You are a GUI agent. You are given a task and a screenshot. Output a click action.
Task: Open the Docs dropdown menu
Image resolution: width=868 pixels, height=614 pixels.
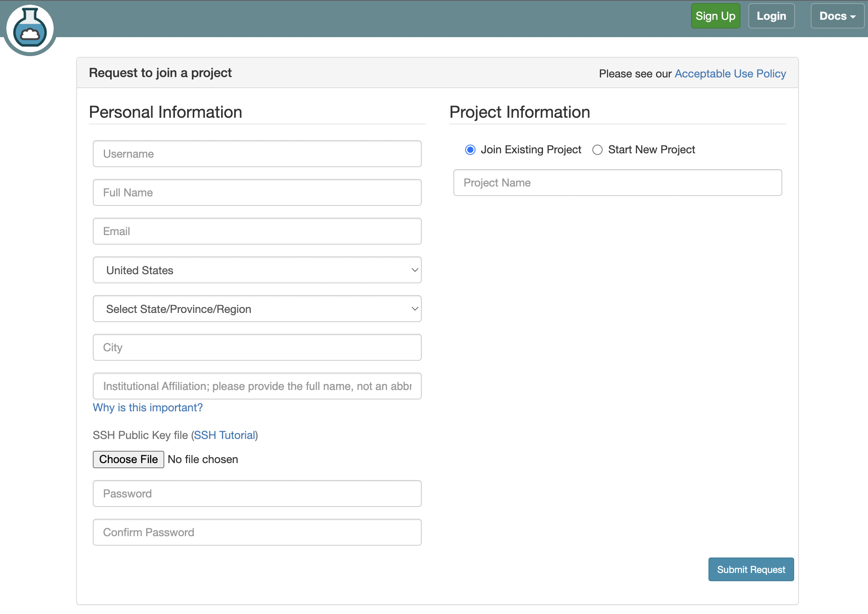(x=837, y=16)
